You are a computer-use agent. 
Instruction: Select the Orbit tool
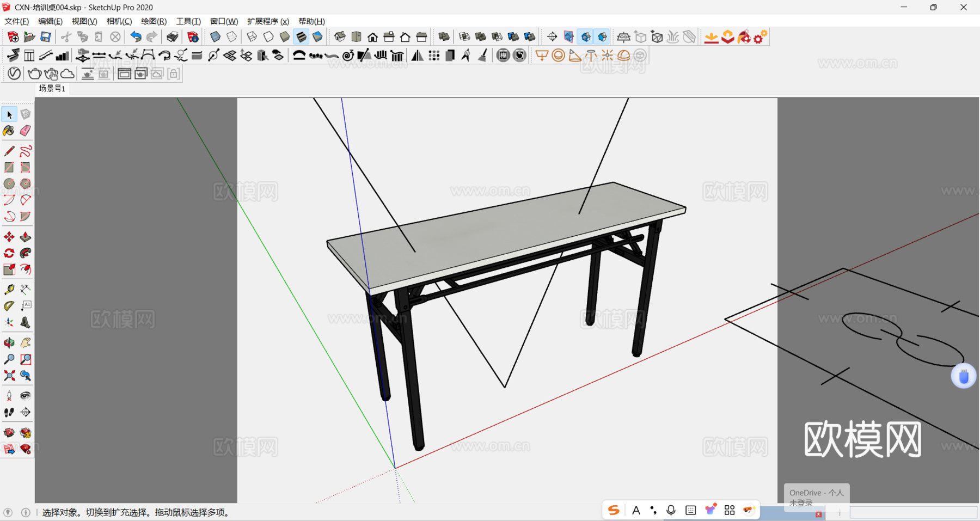tap(9, 342)
